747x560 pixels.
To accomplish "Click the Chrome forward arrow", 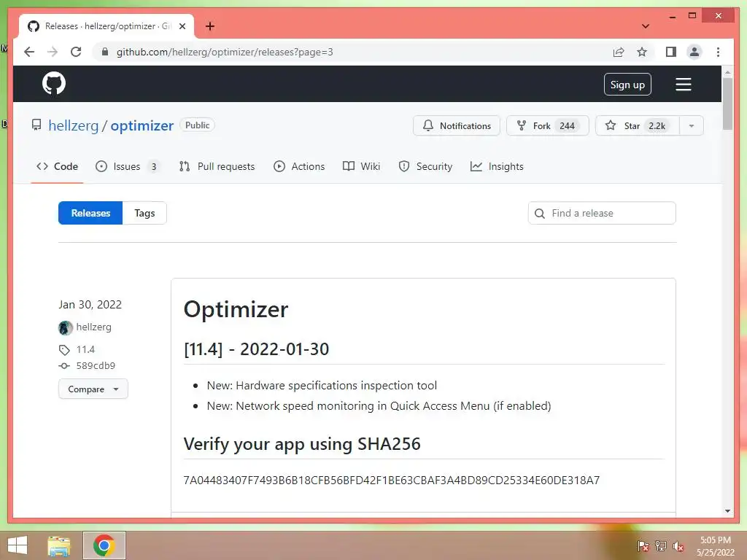I will click(53, 52).
